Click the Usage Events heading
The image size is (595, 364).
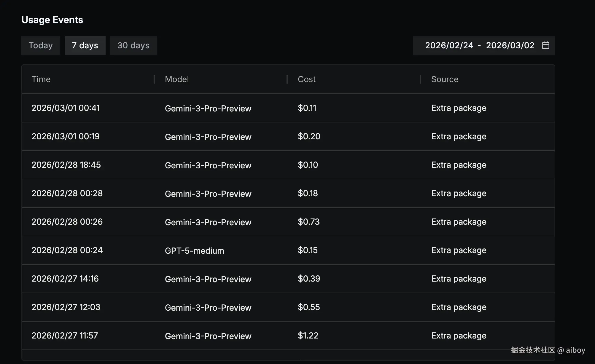point(52,20)
